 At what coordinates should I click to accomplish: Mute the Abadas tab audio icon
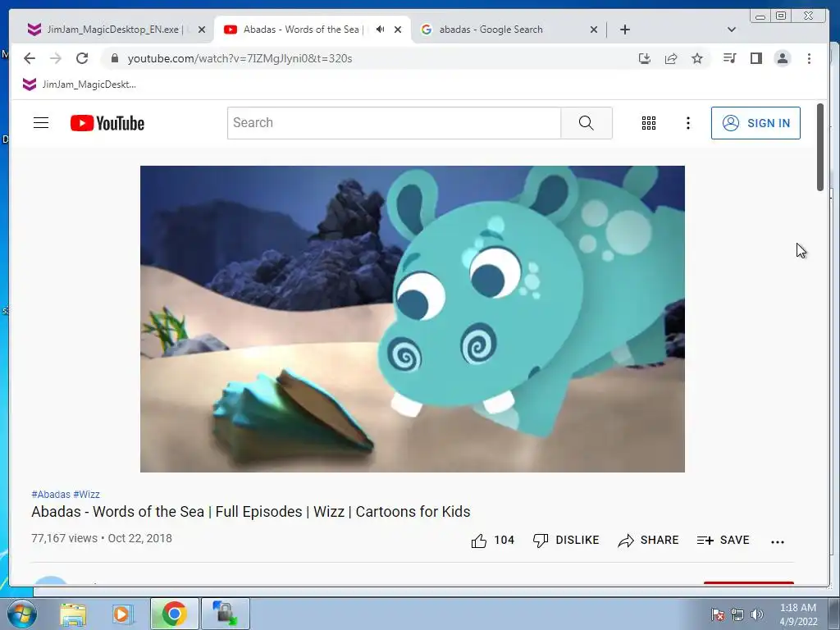coord(380,30)
